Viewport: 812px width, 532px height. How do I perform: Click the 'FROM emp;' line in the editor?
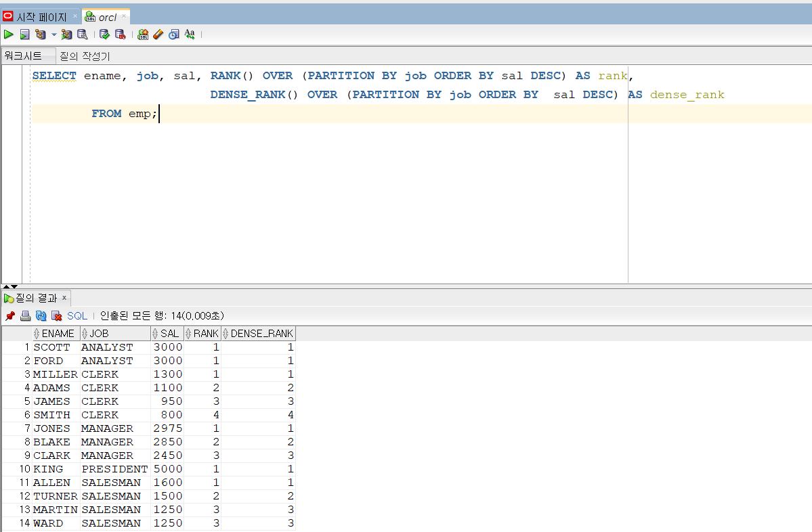125,113
